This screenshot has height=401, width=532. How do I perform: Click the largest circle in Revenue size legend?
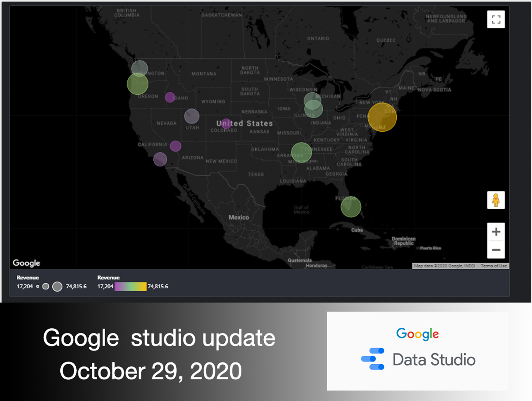[57, 287]
